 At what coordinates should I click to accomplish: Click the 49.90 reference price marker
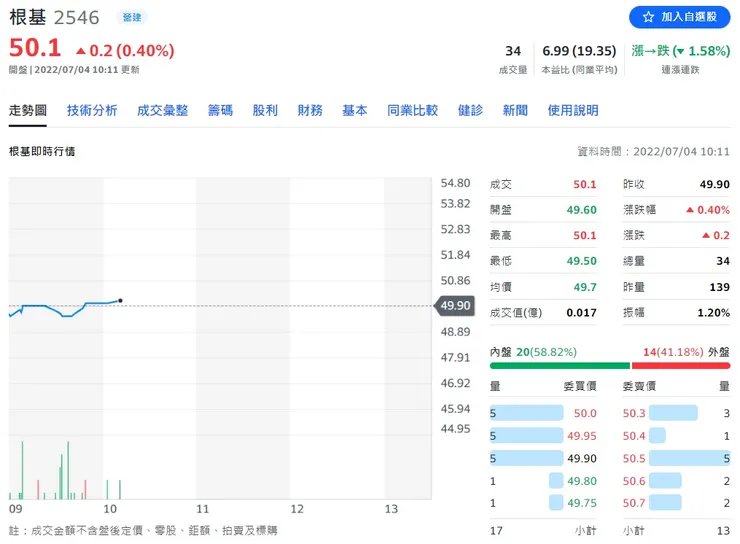(x=453, y=306)
